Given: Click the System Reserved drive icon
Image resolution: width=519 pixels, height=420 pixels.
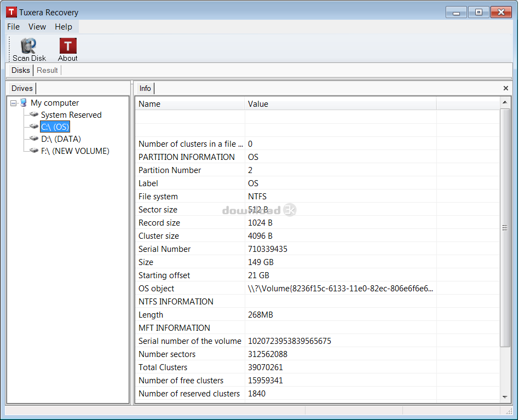Looking at the screenshot, I should (34, 114).
